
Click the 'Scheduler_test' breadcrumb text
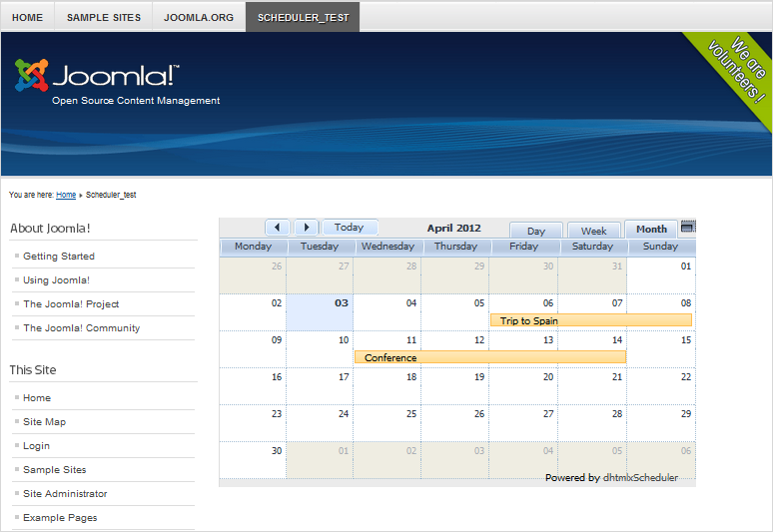(111, 195)
